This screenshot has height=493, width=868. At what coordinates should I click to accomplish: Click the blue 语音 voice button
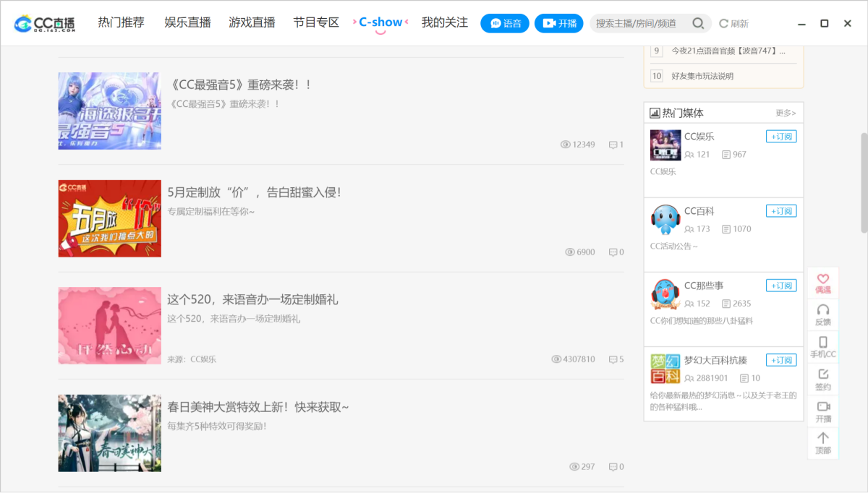[x=504, y=23]
